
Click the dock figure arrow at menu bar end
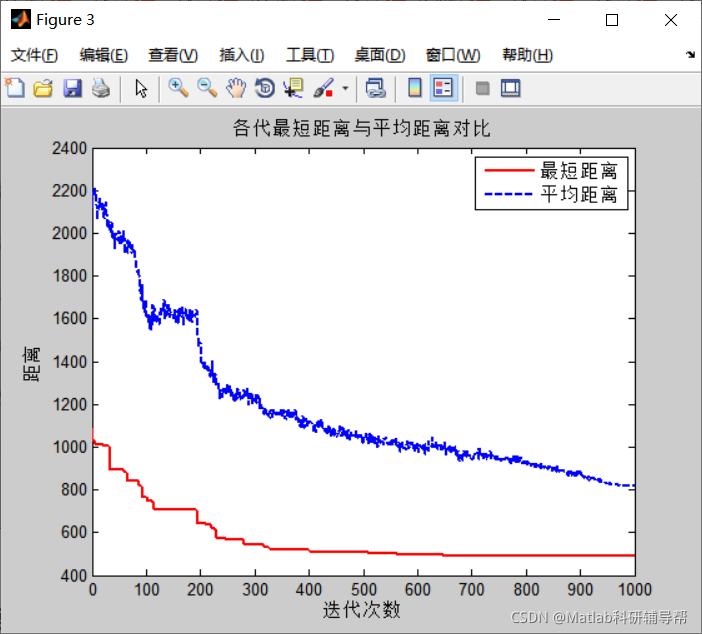[x=690, y=55]
